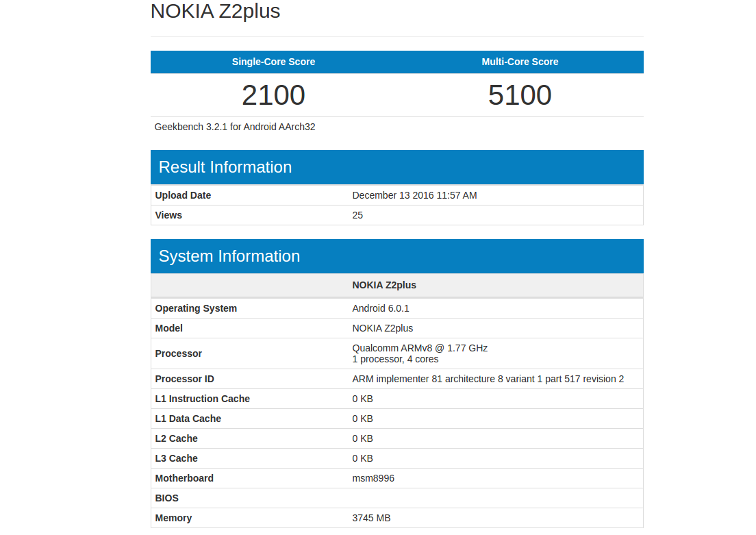Click the Model value NOKIA Z2plus
The image size is (756, 535).
(x=382, y=328)
